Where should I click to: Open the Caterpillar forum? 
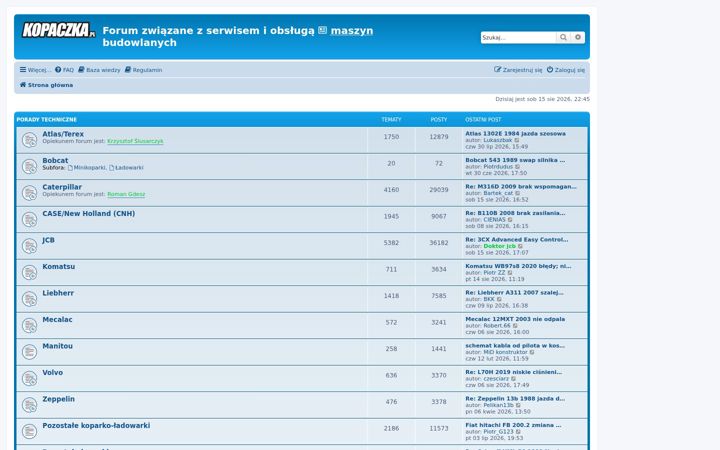[x=62, y=187]
